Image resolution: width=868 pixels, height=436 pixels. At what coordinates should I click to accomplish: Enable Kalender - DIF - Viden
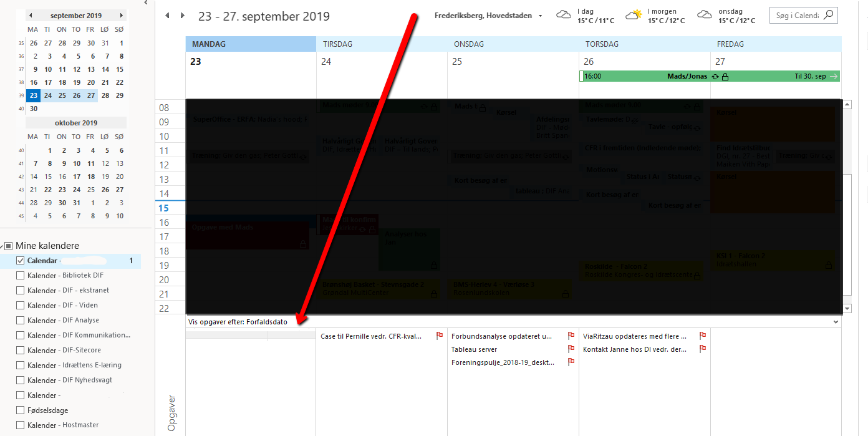coord(21,306)
